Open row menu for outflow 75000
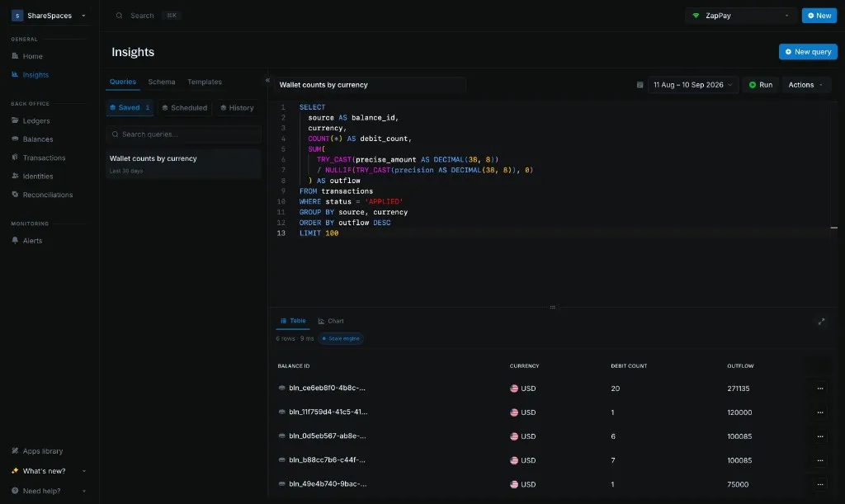 [820, 484]
